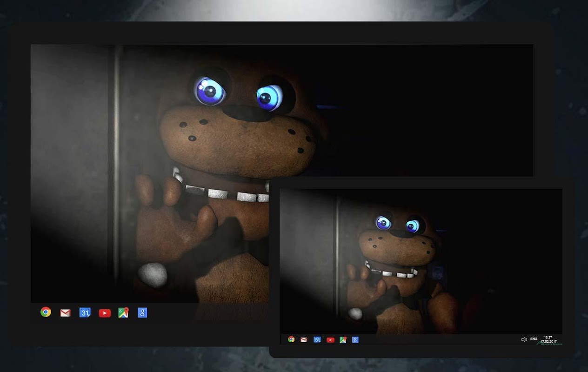
Task: Open Google Maps on the large screen shelf
Action: click(x=123, y=312)
